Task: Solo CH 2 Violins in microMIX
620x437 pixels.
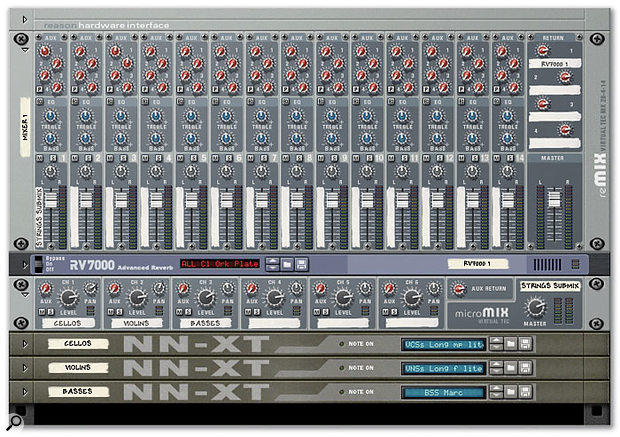Action: tap(119, 312)
